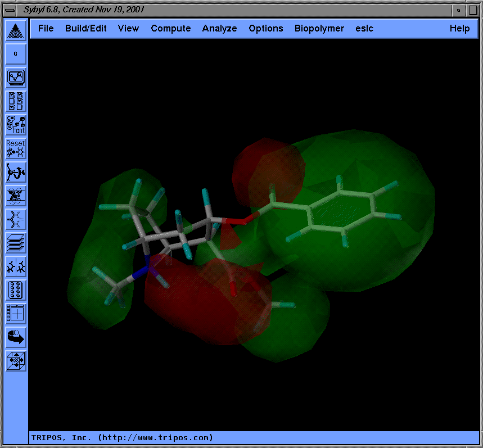Viewport: 483px width, 448px height.
Task: Open the Biopolymer menu
Action: [319, 28]
